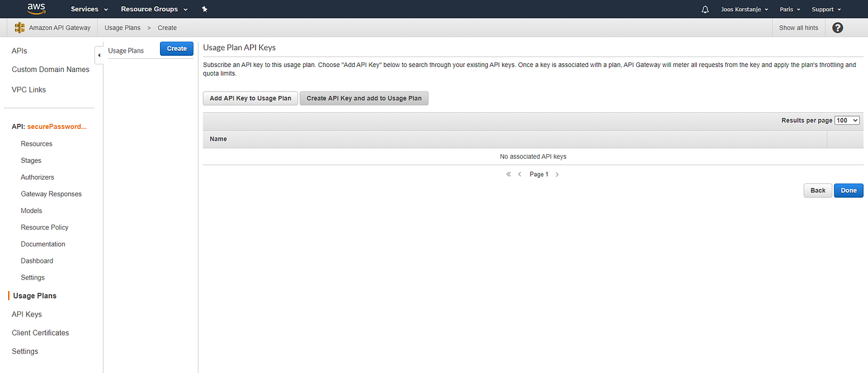Open the Services dropdown menu
Viewport: 868px width, 373px height.
coord(89,9)
